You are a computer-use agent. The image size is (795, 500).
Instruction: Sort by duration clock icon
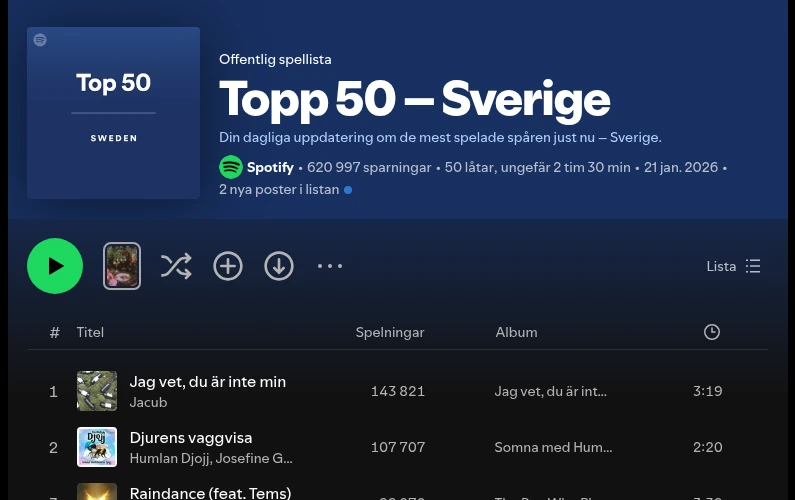[x=712, y=332]
